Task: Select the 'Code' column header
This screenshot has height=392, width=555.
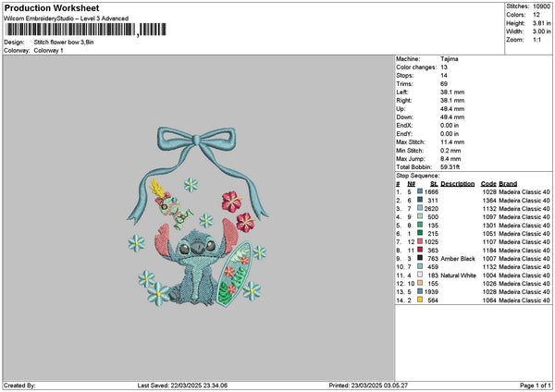Action: coord(488,184)
